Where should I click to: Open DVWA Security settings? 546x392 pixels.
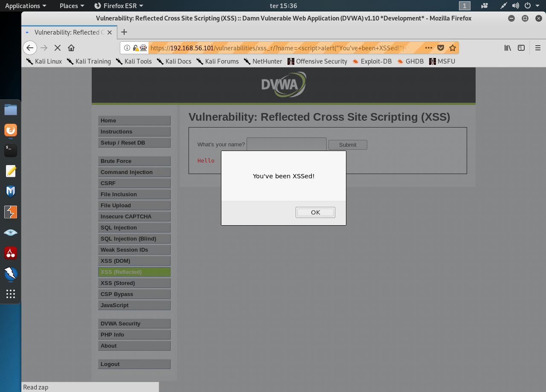point(134,323)
